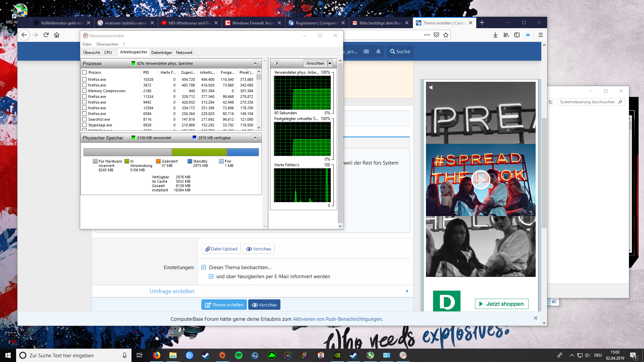Collapse the Prozesse section
Screen dimensions: 644x362
255,63
